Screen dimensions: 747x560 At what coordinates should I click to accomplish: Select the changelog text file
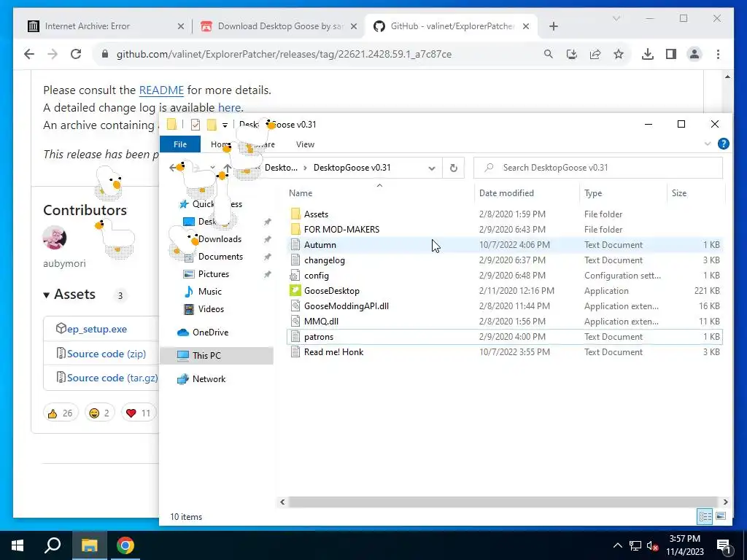325,260
